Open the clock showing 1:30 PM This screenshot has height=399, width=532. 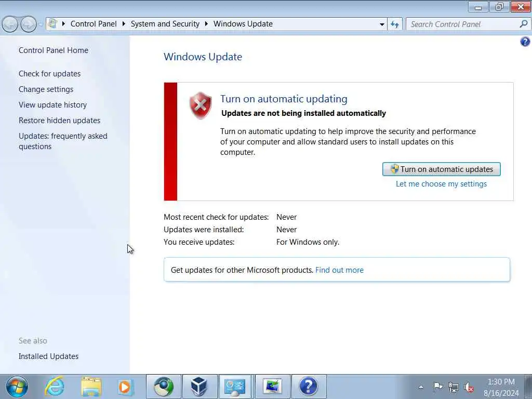point(501,387)
